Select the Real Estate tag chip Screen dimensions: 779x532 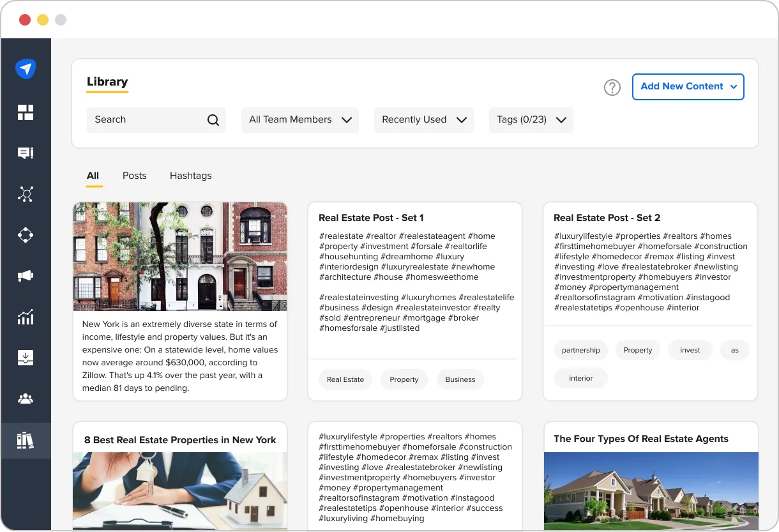pos(345,379)
